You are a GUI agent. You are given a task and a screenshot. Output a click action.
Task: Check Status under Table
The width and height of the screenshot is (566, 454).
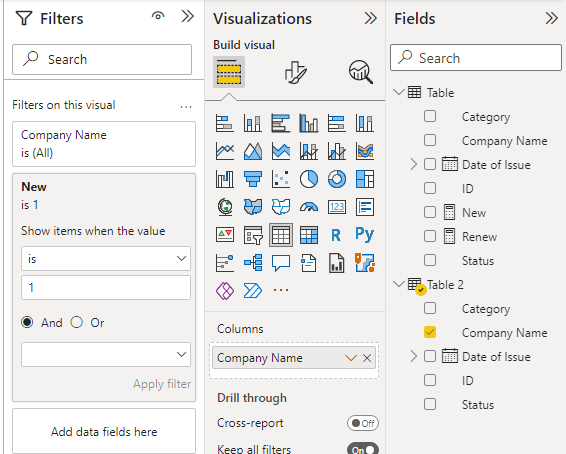click(430, 260)
